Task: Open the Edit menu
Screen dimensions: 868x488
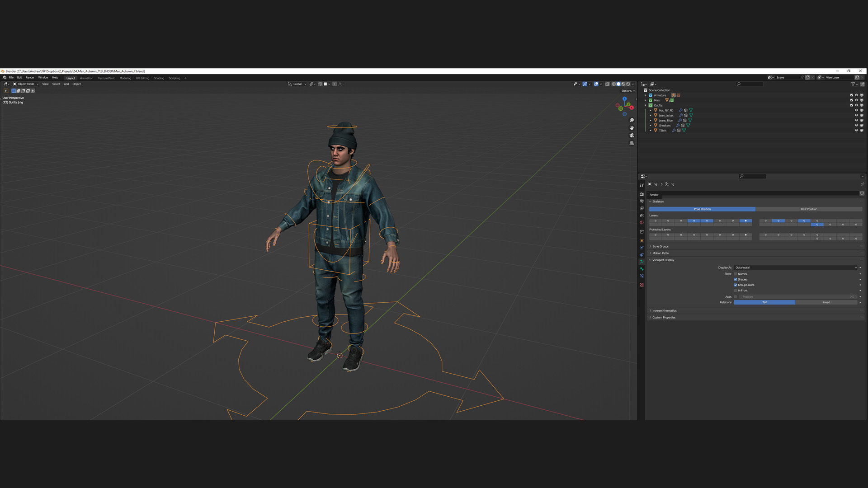Action: tap(19, 78)
